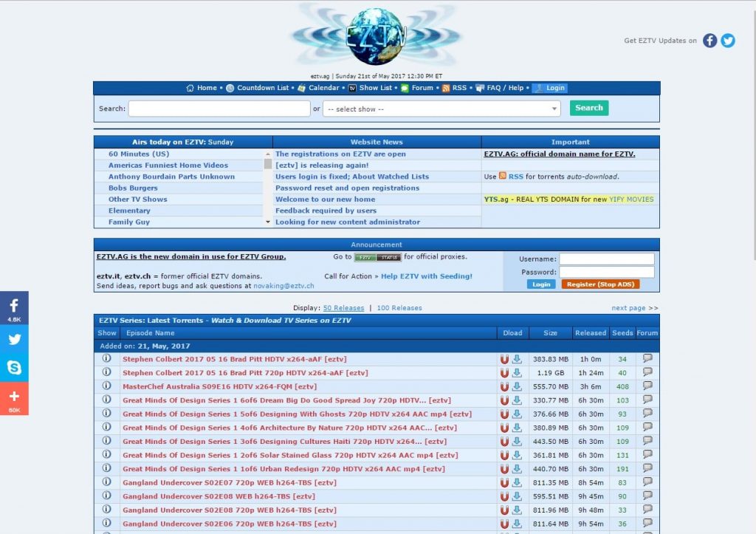Open Help EZTV with Seeding link

[427, 276]
